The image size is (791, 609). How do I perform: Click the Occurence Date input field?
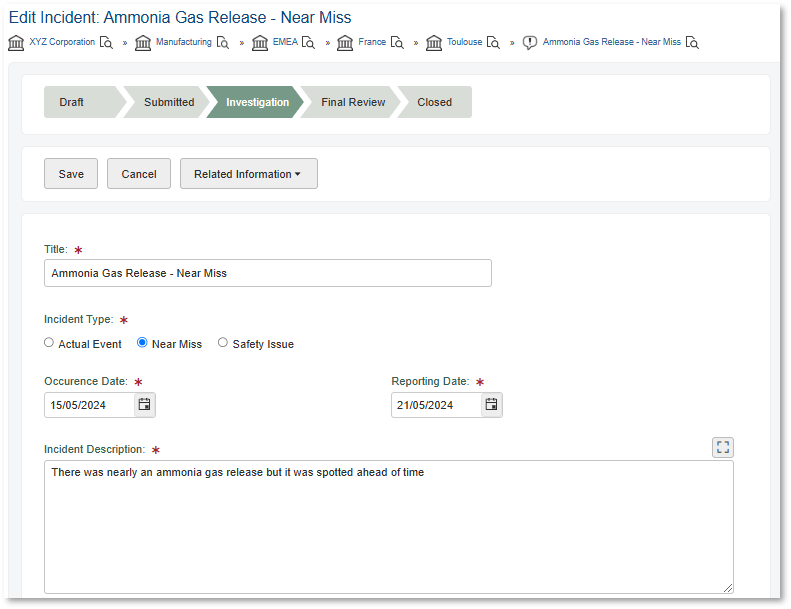pyautogui.click(x=89, y=405)
